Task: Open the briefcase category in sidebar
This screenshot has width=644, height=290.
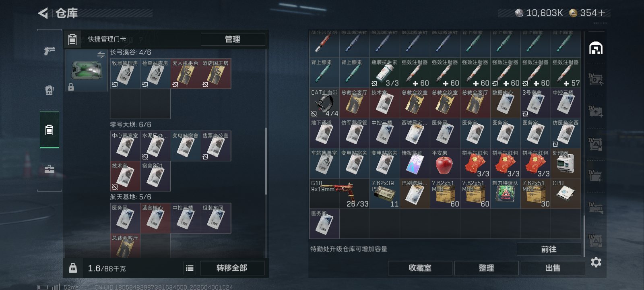Action: pos(50,169)
